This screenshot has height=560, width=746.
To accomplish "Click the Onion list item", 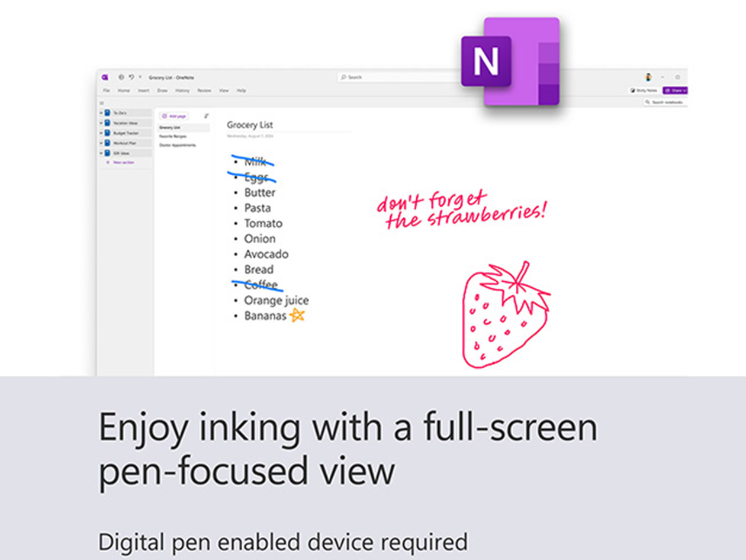I will click(260, 239).
